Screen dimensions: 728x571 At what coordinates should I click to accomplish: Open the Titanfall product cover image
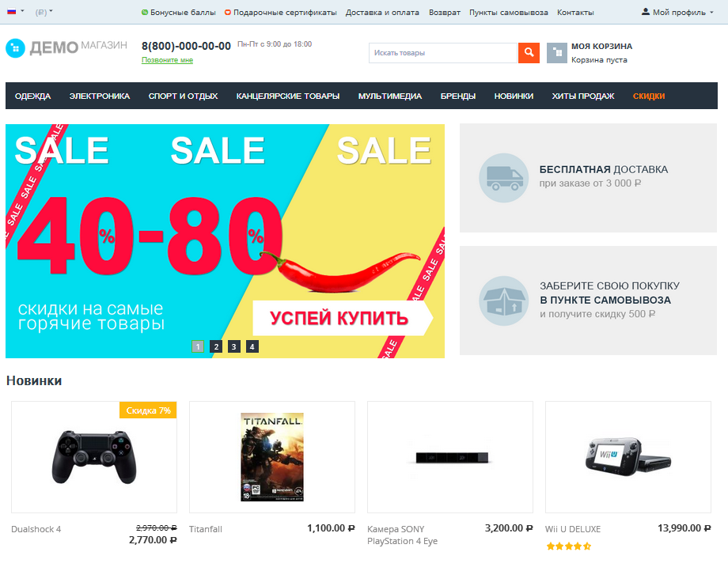(x=272, y=457)
